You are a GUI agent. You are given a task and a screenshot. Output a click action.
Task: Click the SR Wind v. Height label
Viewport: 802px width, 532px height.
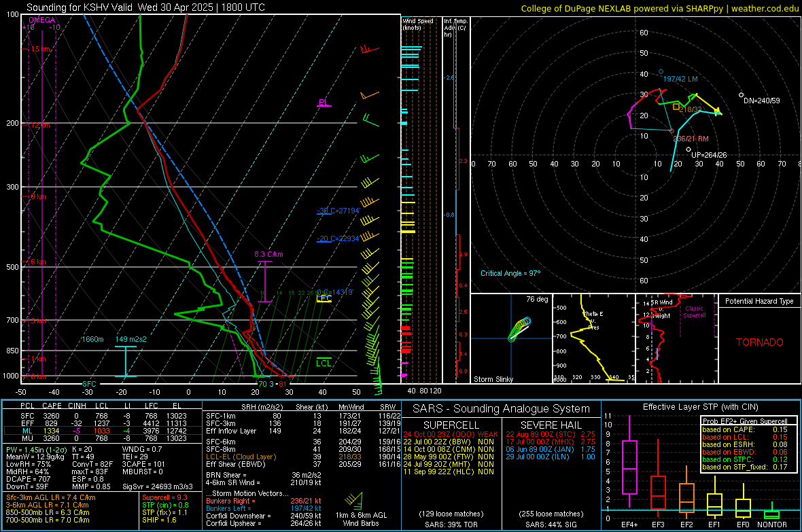tap(662, 309)
